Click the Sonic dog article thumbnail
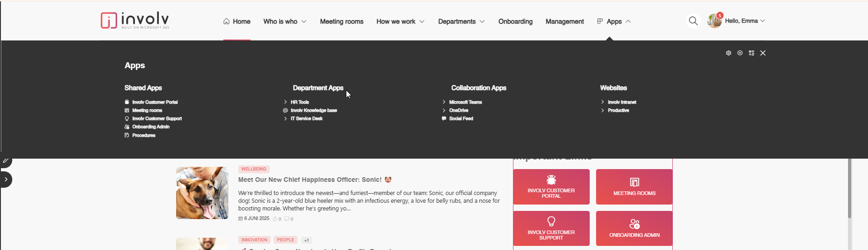Image resolution: width=868 pixels, height=250 pixels. [202, 193]
